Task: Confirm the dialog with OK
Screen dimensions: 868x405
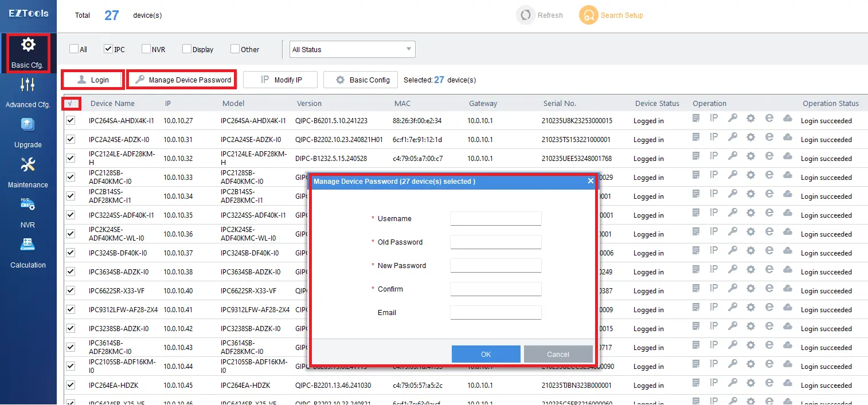Action: point(486,354)
